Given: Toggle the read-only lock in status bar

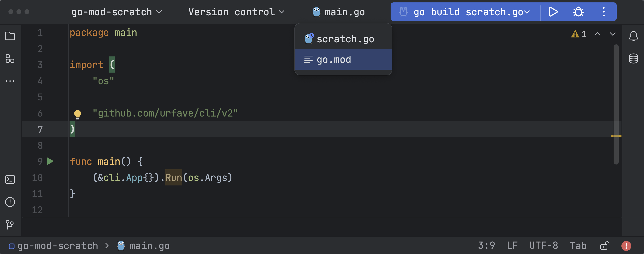Looking at the screenshot, I should (605, 246).
